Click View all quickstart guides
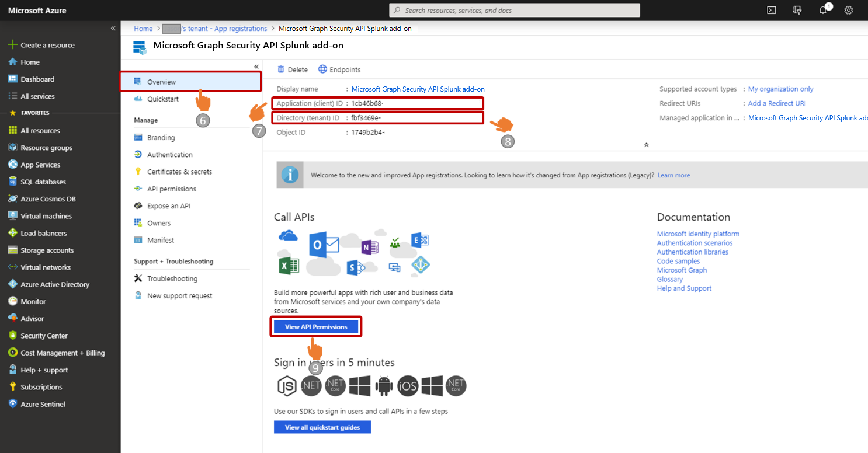This screenshot has height=453, width=868. pyautogui.click(x=322, y=427)
